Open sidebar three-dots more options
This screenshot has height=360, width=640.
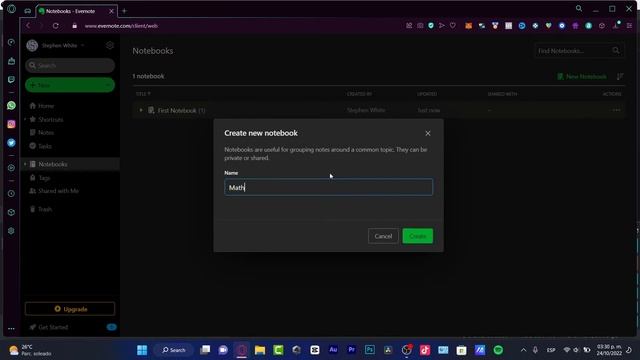[11, 329]
